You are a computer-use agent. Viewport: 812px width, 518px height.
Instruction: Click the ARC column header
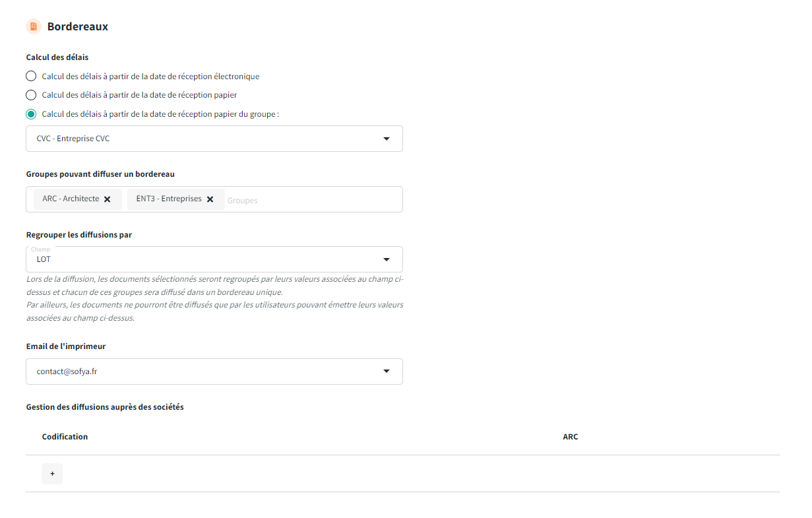571,437
